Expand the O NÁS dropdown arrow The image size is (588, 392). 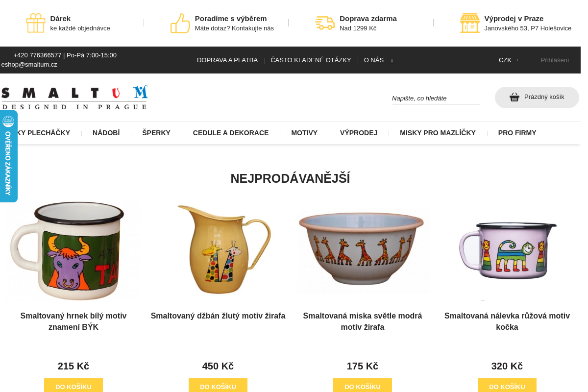coord(392,60)
